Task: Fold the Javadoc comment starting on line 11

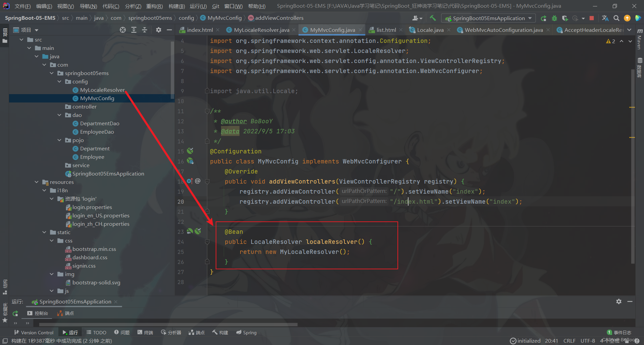Action: click(x=207, y=111)
